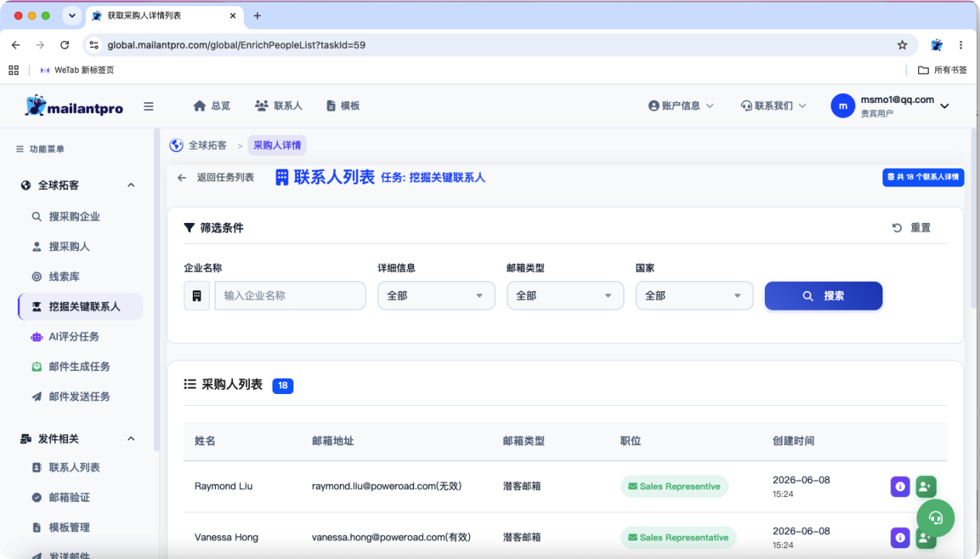Click the address bar URL
Screen dimensions: 980x559
tap(236, 45)
